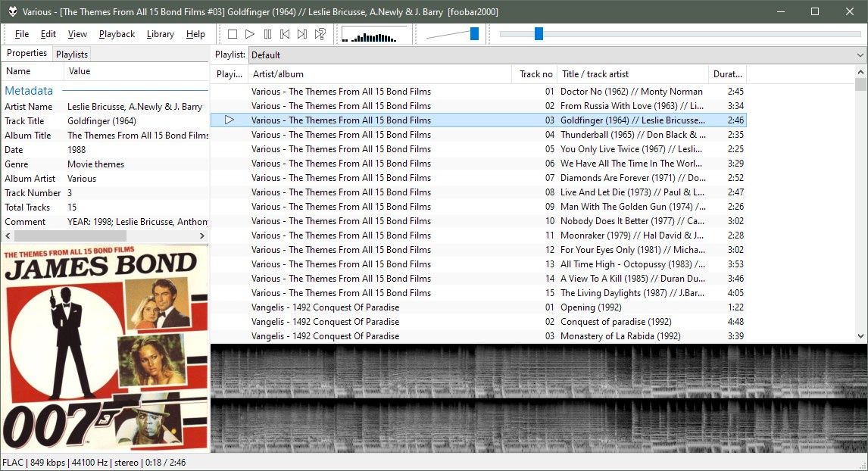The height and width of the screenshot is (471, 868).
Task: Click the seek bar handle
Action: pyautogui.click(x=539, y=34)
